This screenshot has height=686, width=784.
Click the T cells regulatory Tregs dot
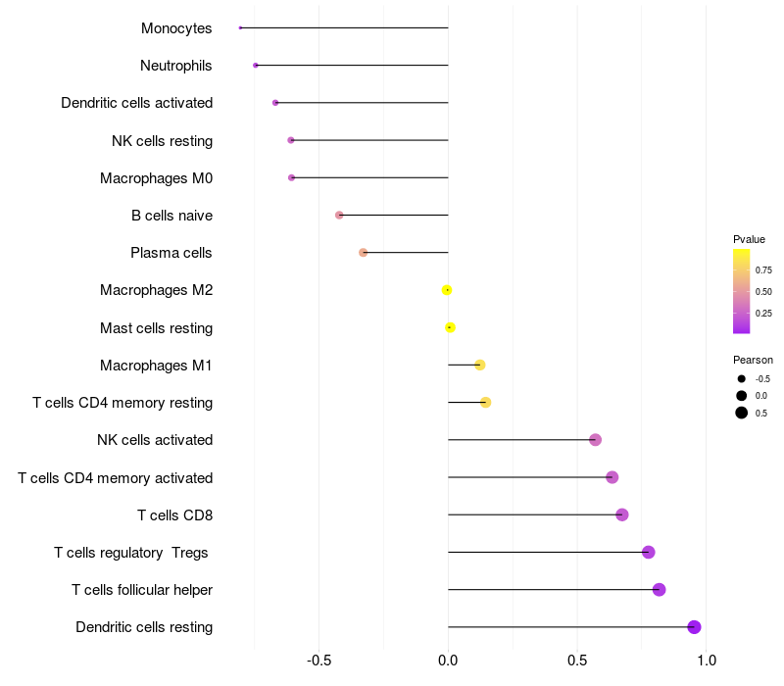(649, 552)
